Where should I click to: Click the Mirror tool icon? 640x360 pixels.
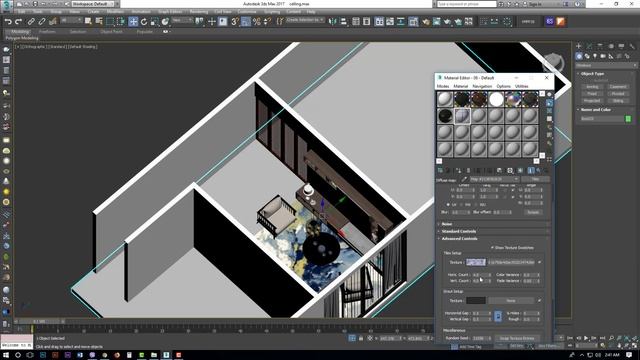point(333,22)
